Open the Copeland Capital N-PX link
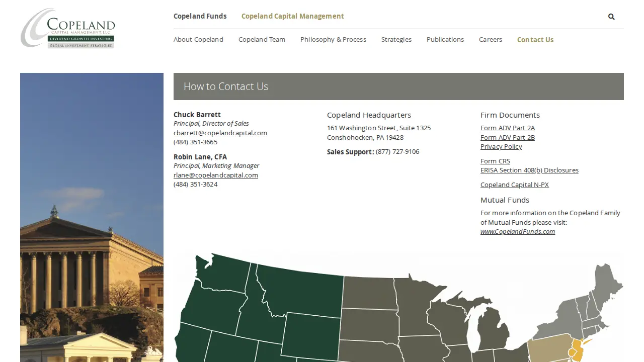Screen dimensions: 644x362 click(x=515, y=185)
